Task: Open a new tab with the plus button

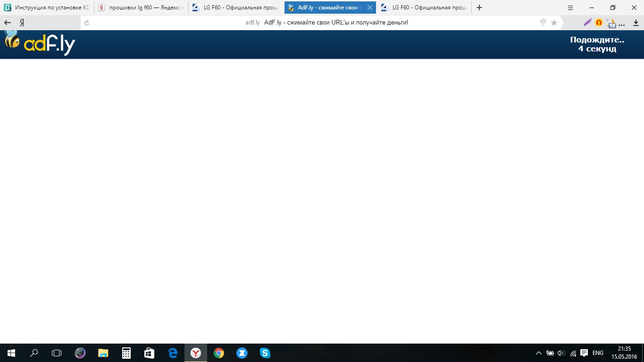Action: click(479, 8)
